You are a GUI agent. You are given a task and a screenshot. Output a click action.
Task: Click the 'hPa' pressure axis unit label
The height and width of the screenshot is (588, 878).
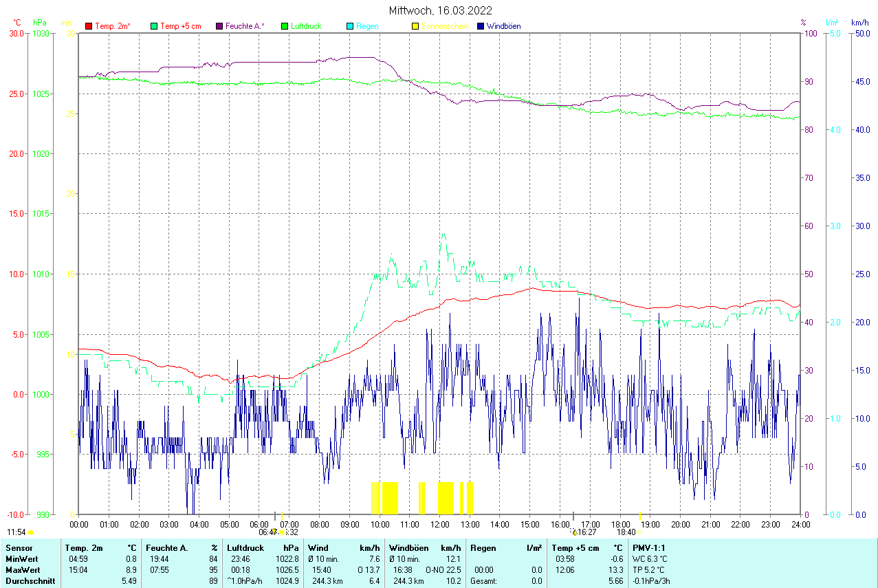40,23
